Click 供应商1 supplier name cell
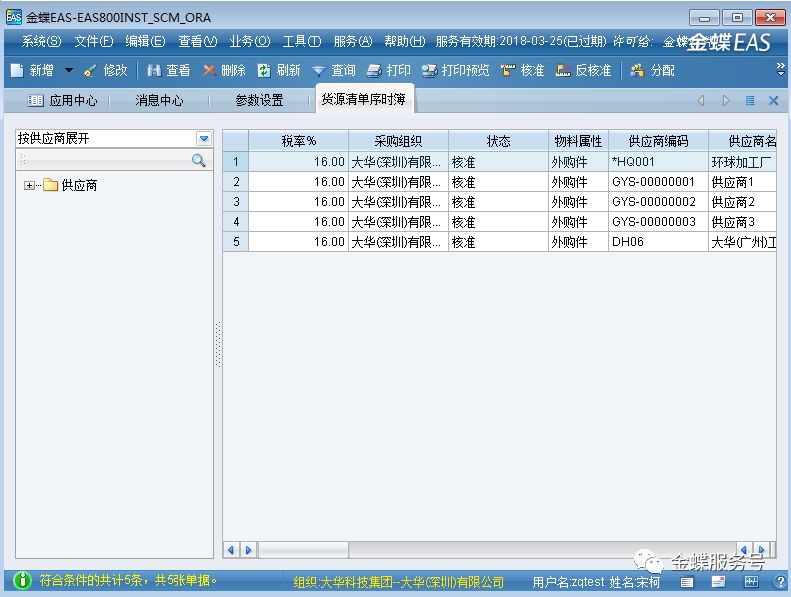The width and height of the screenshot is (791, 597). 743,182
